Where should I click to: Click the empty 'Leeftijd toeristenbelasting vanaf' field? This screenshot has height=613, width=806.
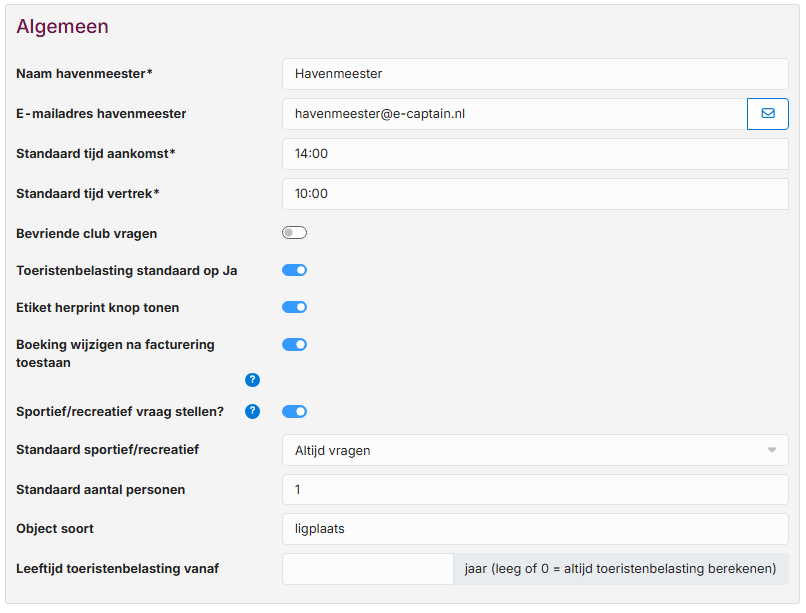[367, 569]
